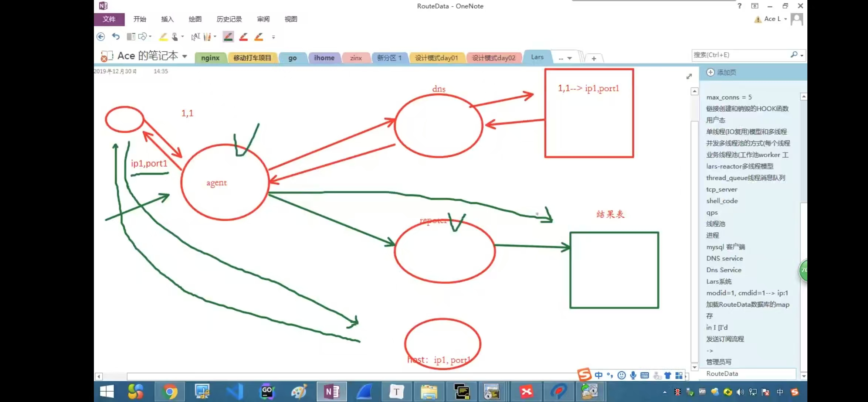
Task: Toggle the dock to desktop icon
Action: [131, 37]
